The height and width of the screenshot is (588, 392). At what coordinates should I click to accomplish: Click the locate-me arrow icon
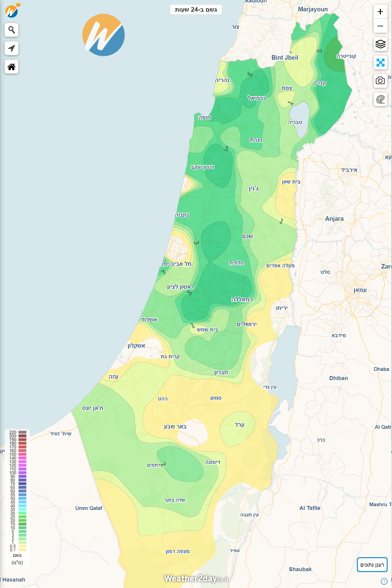12,48
